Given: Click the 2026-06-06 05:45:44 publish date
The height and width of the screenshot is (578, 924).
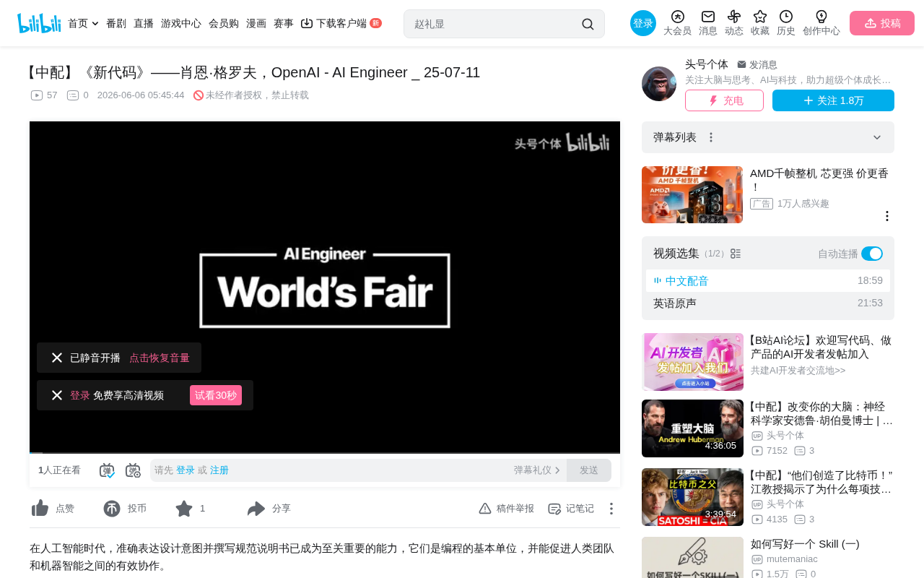Looking at the screenshot, I should pos(141,95).
